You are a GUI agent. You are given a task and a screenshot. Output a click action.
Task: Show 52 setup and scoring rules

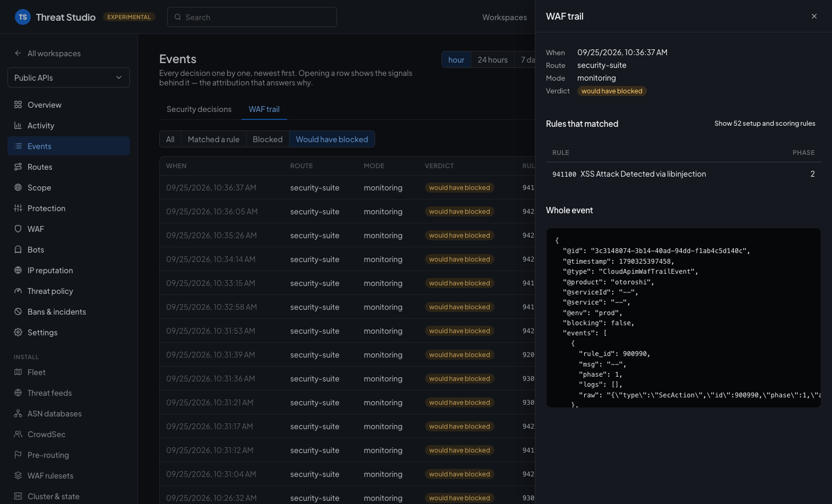[765, 123]
